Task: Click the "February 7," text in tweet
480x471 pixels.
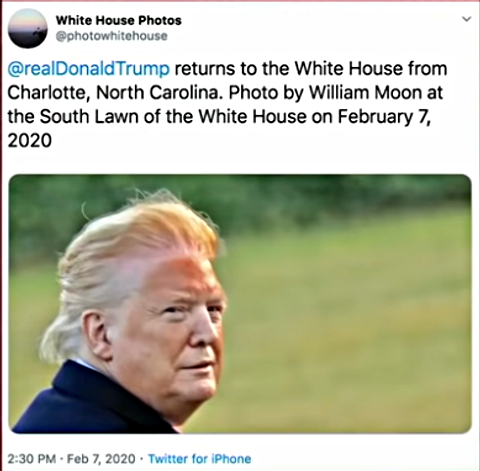Action: [385, 117]
